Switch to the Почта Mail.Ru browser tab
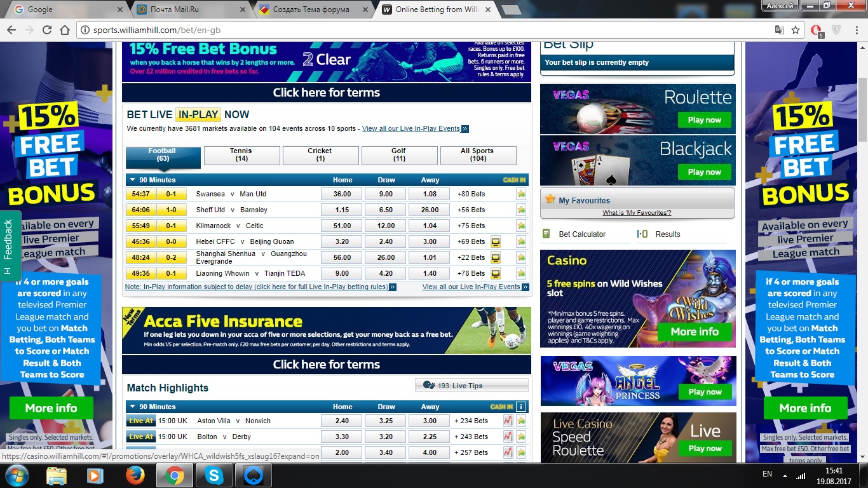Screen dimensions: 868x488 [x=191, y=10]
